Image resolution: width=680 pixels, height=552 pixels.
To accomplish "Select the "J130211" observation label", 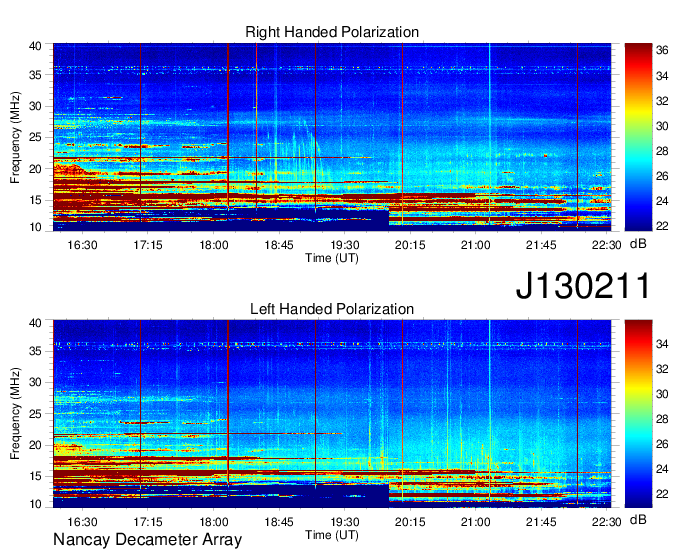I will (x=583, y=286).
